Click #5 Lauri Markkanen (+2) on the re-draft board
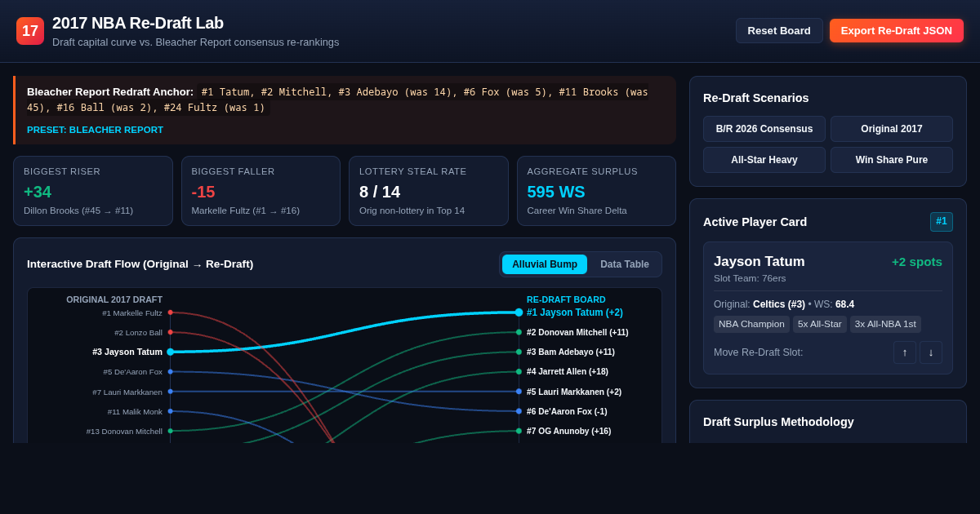Viewport: 980px width, 514px height. [574, 392]
